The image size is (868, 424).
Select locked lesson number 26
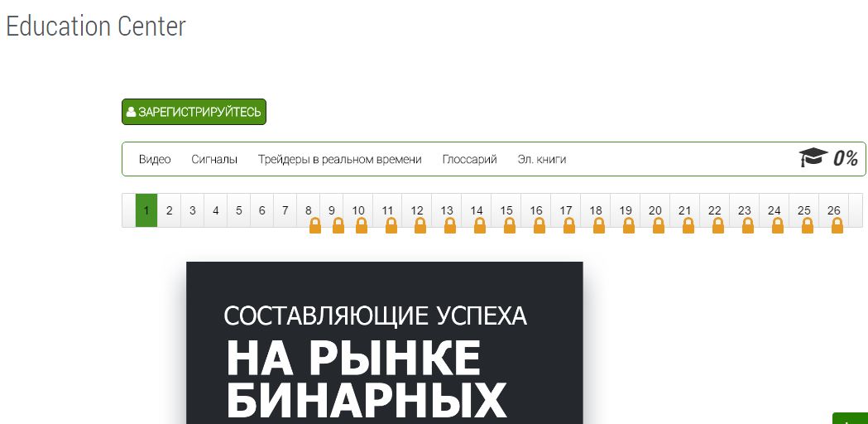pos(834,210)
